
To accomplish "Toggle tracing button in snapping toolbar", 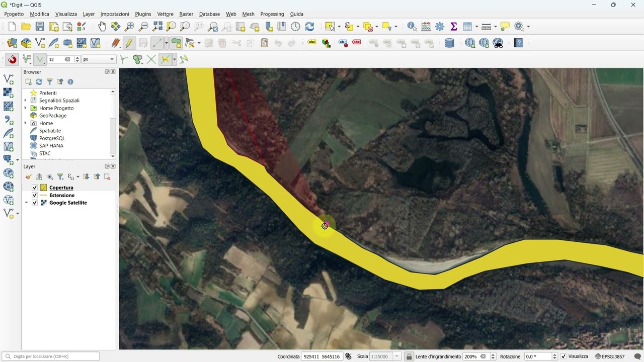I will (x=165, y=59).
